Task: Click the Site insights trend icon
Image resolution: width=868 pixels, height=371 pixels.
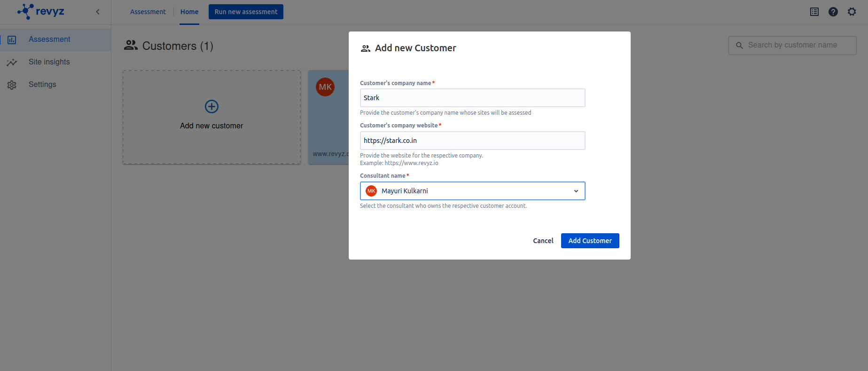Action: click(x=12, y=62)
